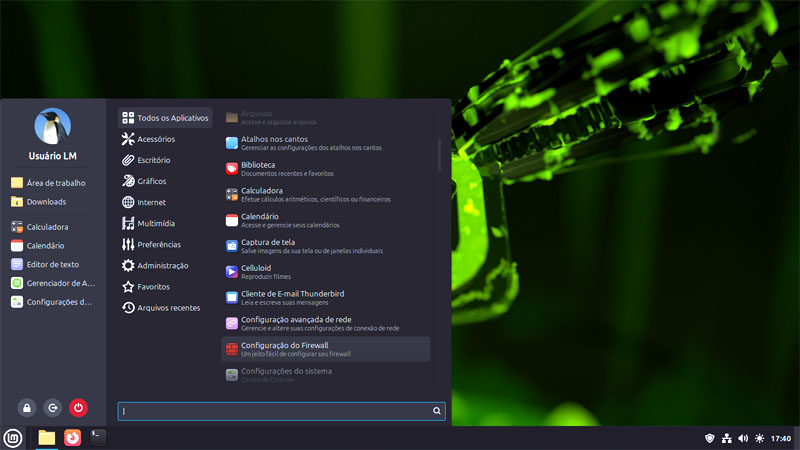Log out using the logout button
Screen dimensions: 800x450
[x=53, y=408]
